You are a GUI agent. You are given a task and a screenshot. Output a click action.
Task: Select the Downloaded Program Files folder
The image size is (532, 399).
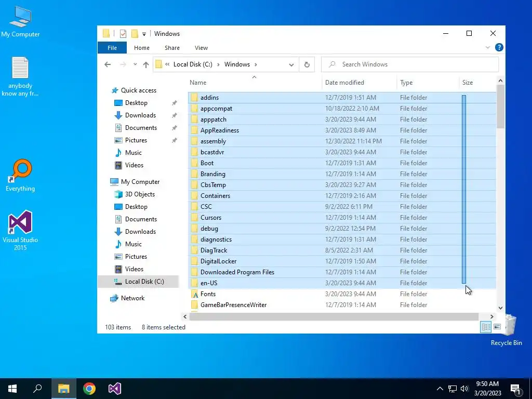342,272
